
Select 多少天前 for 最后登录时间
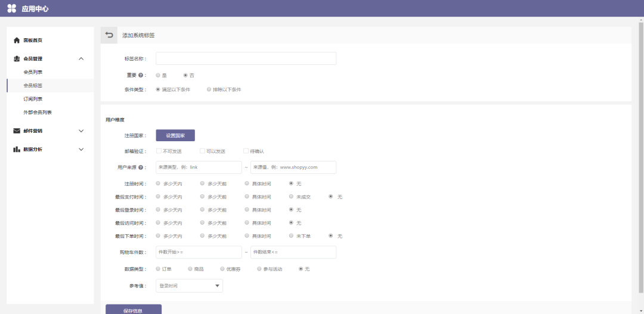pyautogui.click(x=203, y=210)
